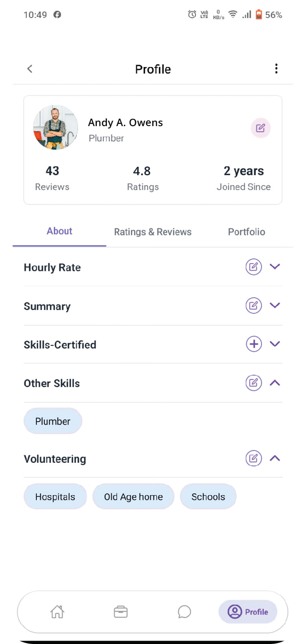Collapse the Other Skills section
Viewport: 304px width, 644px height.
[x=275, y=383]
